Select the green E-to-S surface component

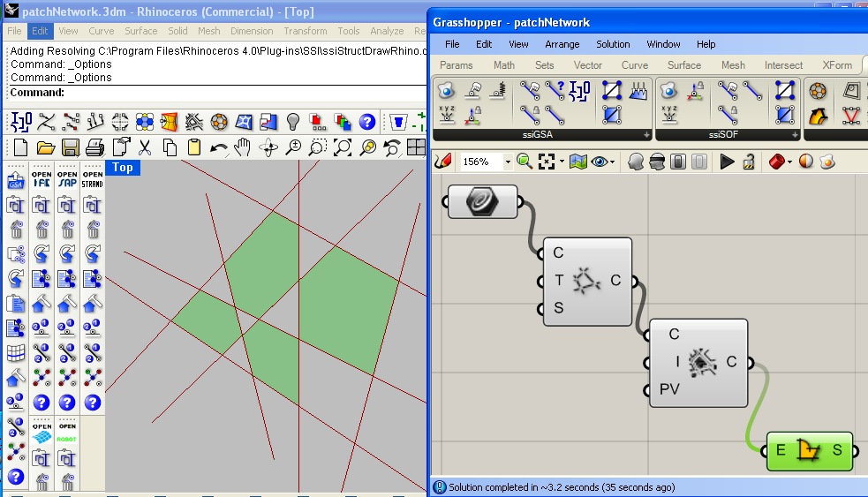point(810,451)
